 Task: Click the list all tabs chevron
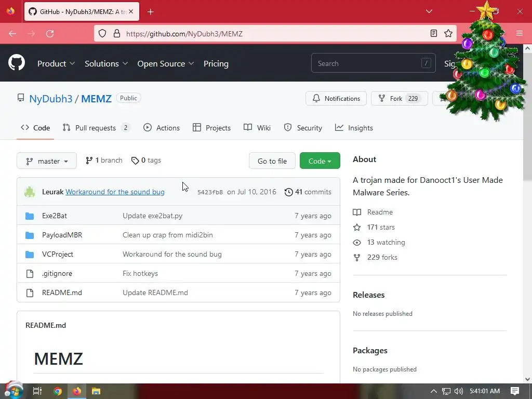point(429,11)
